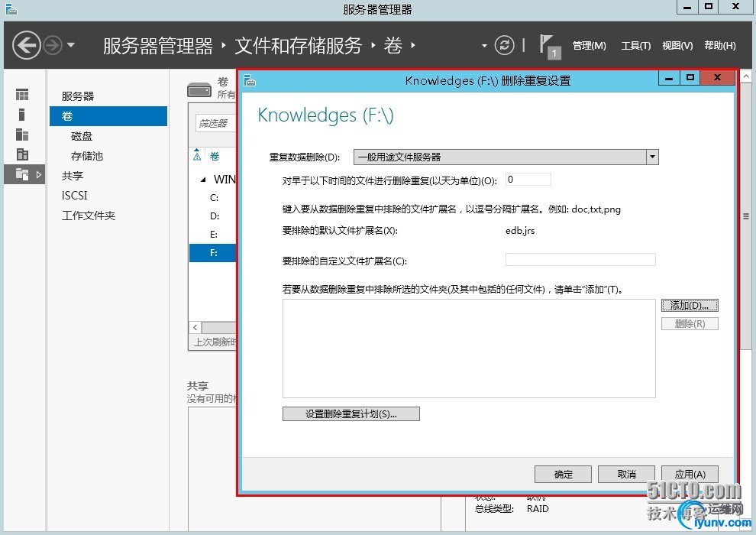Open the notifications flag icon
The image size is (756, 535).
[550, 47]
